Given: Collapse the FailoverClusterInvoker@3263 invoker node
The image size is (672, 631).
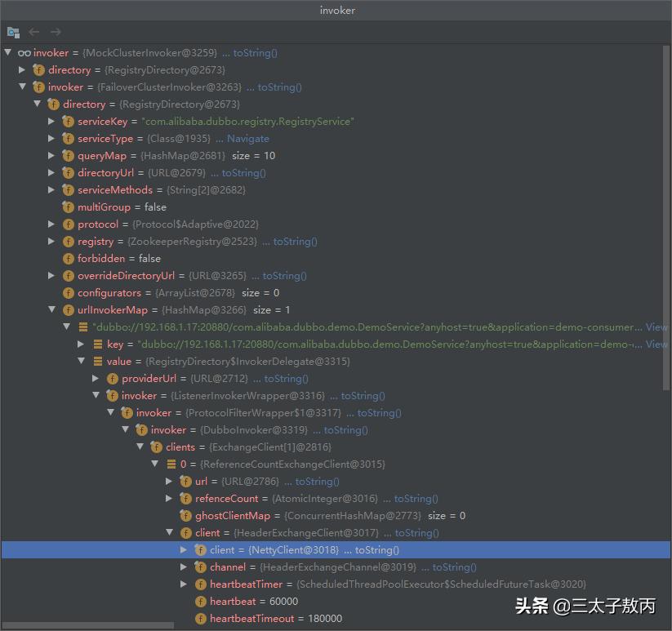Looking at the screenshot, I should click(x=23, y=87).
